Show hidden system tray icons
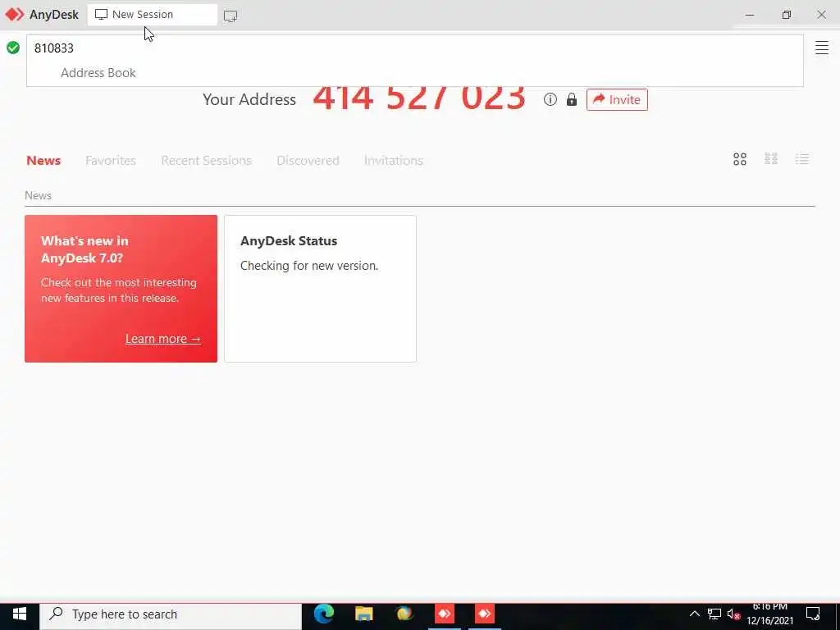 [694, 614]
